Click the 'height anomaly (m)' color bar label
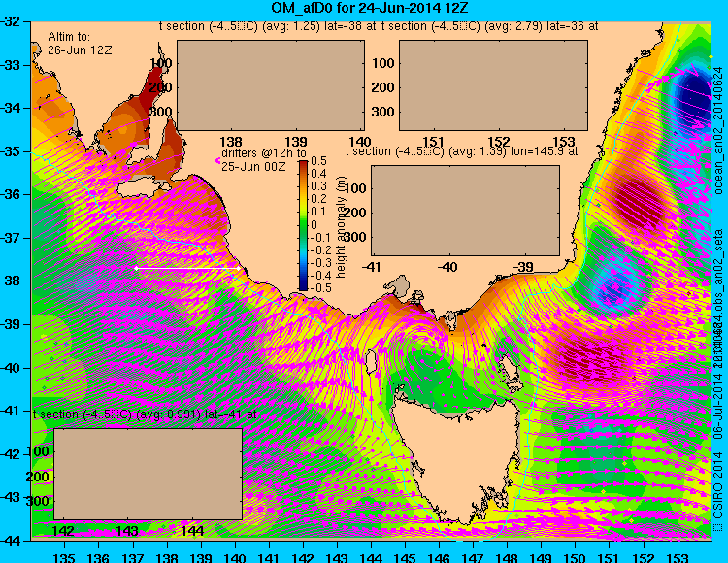Screen dimensions: 728x563 tap(342, 227)
